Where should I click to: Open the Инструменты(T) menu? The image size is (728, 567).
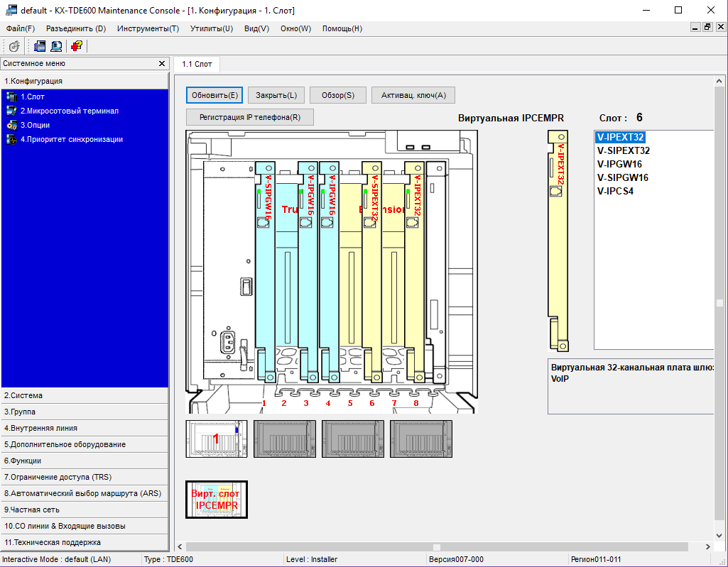click(x=148, y=28)
